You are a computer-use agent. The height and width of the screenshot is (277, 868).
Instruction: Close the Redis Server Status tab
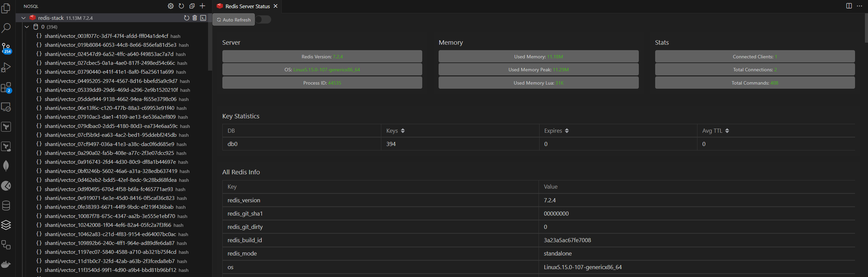click(276, 6)
